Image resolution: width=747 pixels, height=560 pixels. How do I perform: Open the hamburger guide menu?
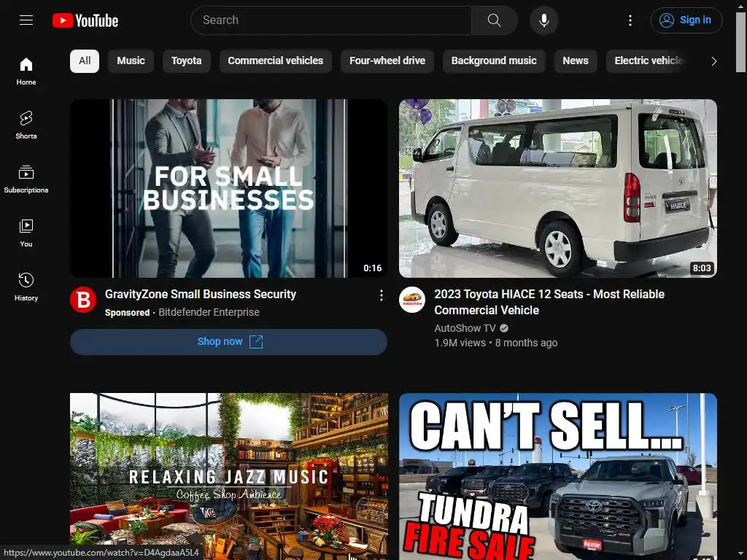(26, 20)
